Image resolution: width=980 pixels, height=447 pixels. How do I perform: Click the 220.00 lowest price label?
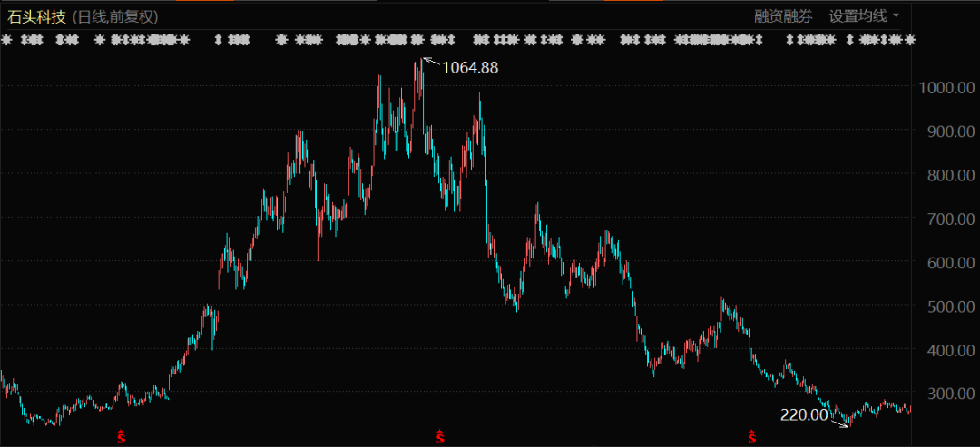(804, 415)
